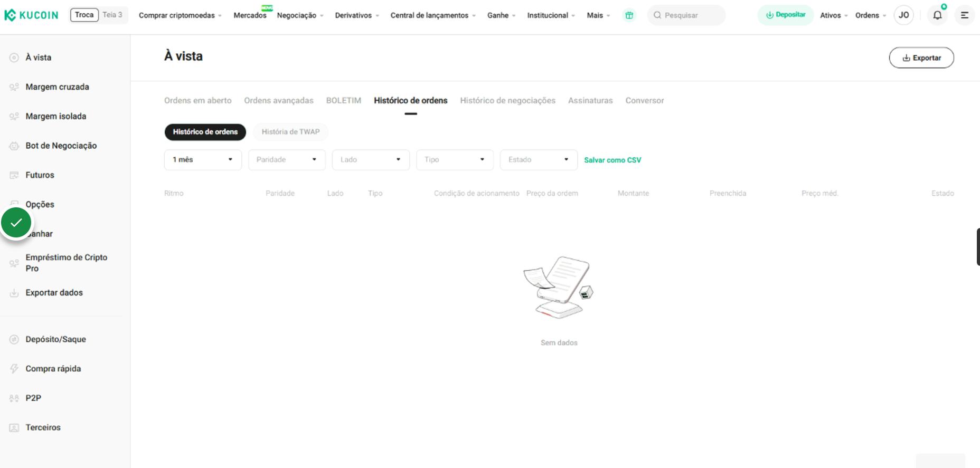Click the Exportar button
The image size is (980, 468).
tap(921, 58)
